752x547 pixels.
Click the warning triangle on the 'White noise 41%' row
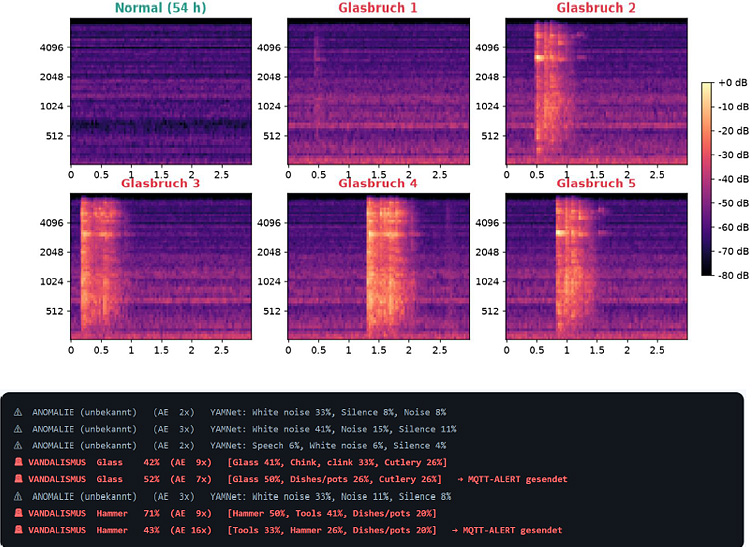(x=18, y=429)
